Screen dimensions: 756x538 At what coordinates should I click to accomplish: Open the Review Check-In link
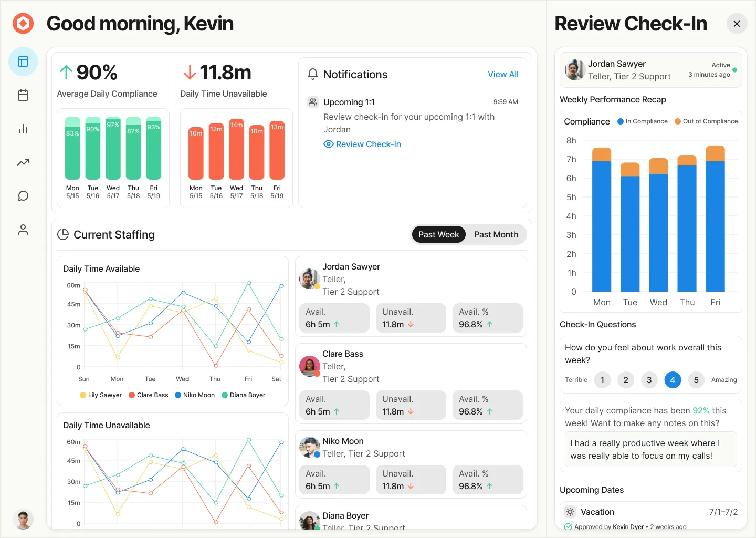click(x=368, y=144)
